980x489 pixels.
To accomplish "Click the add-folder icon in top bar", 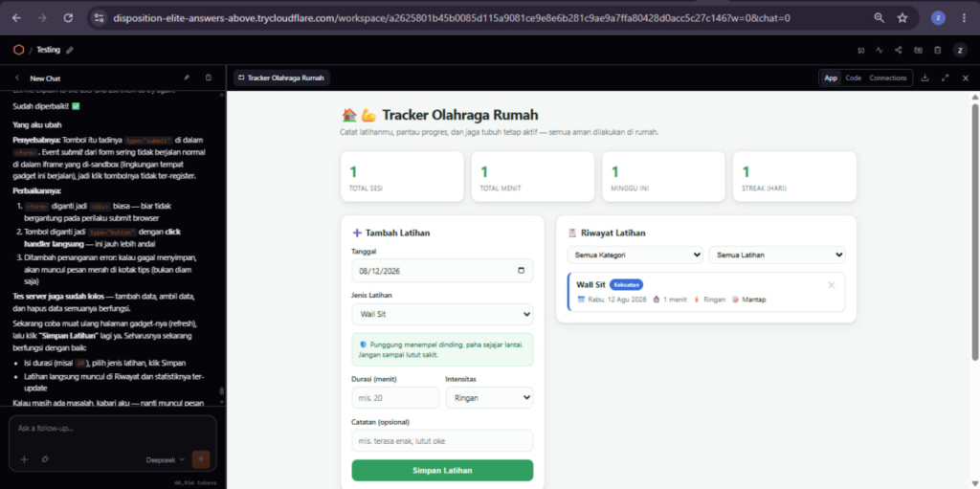I will (x=918, y=51).
